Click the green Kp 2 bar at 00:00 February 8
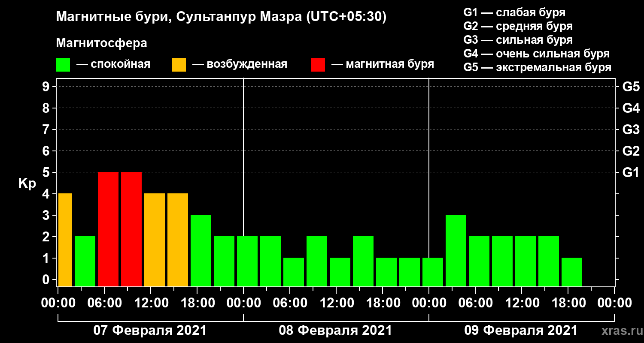The width and height of the screenshot is (644, 343). coord(247,261)
